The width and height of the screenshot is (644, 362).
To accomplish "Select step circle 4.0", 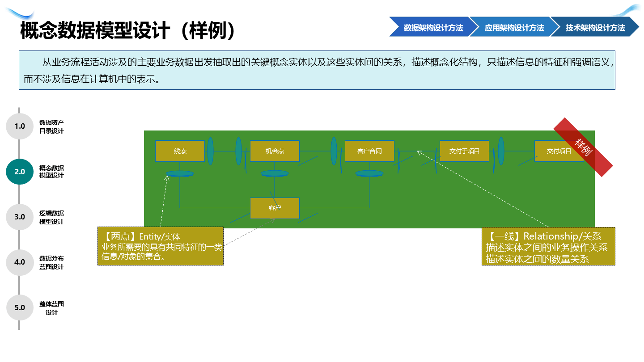I will [20, 262].
